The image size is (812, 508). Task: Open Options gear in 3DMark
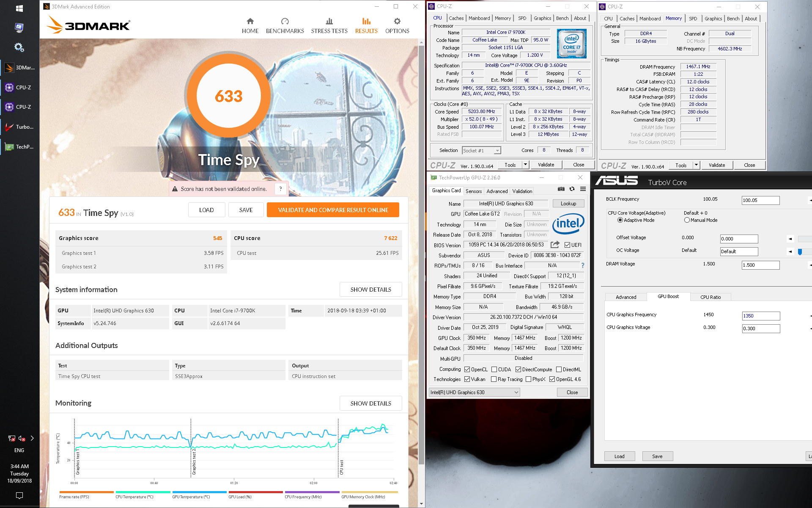click(397, 25)
